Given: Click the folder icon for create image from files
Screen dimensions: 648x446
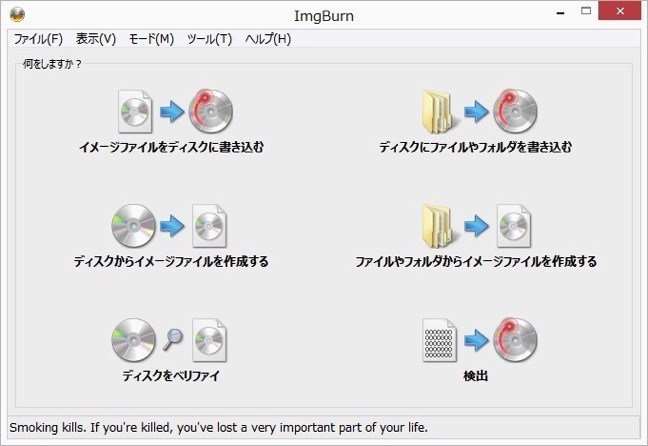Looking at the screenshot, I should pyautogui.click(x=439, y=225).
